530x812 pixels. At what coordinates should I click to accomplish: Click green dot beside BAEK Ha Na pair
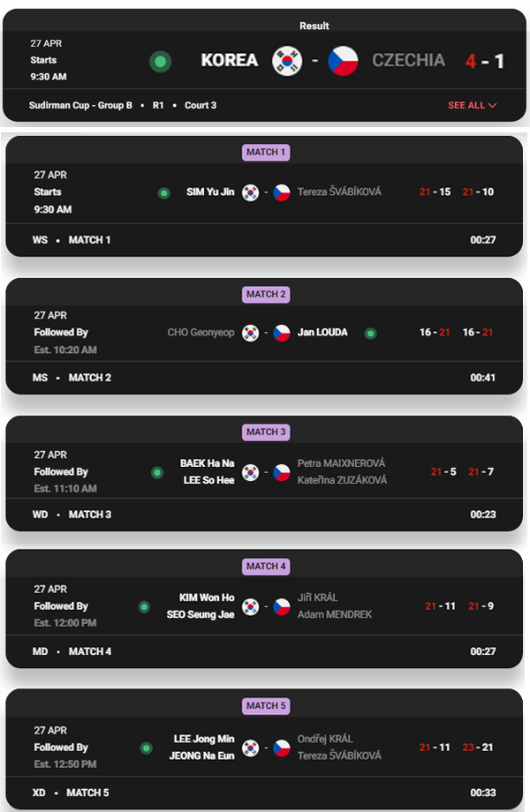click(x=157, y=473)
